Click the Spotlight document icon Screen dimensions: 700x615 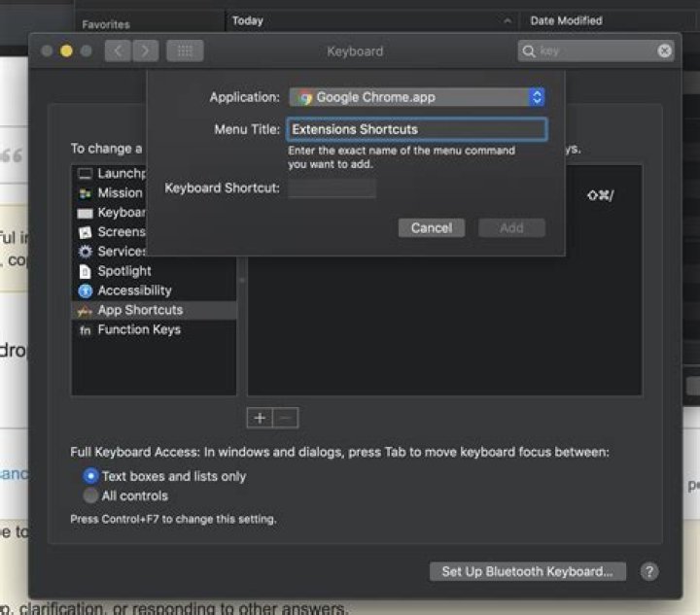pyautogui.click(x=85, y=271)
